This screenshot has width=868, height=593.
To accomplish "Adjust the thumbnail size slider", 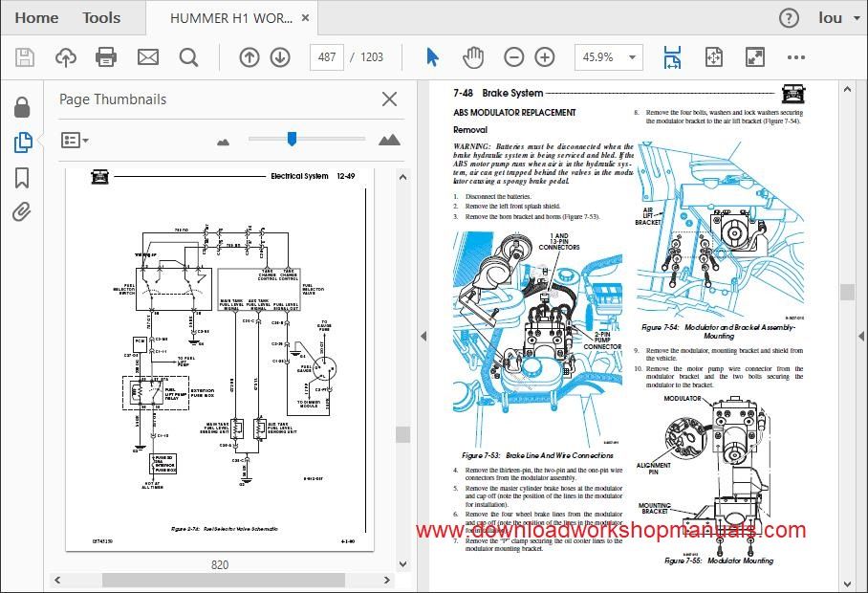I will [x=292, y=139].
